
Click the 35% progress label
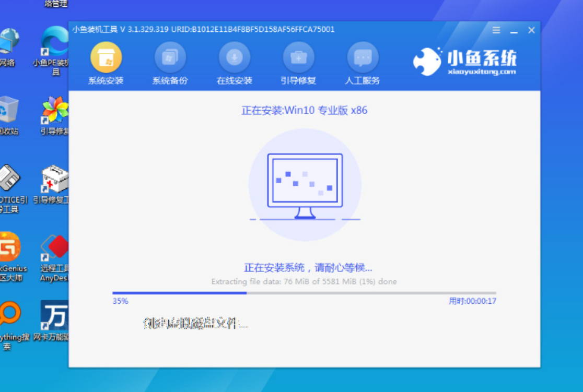[x=120, y=301]
